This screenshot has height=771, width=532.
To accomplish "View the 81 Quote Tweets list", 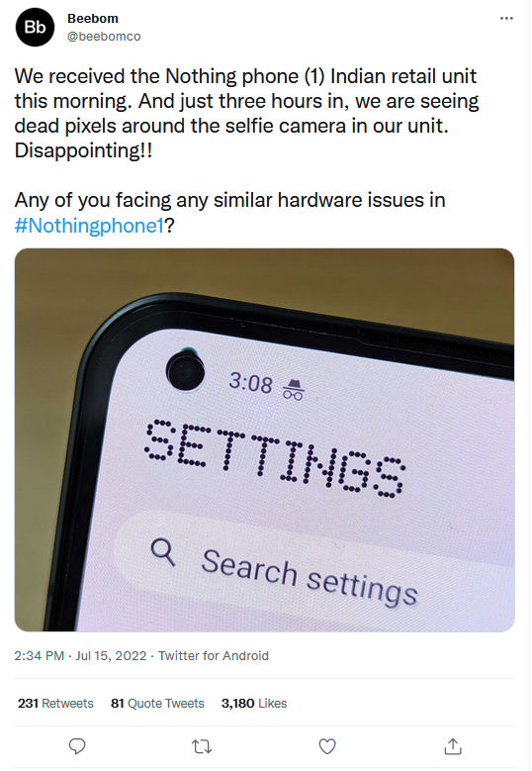I will pyautogui.click(x=157, y=703).
